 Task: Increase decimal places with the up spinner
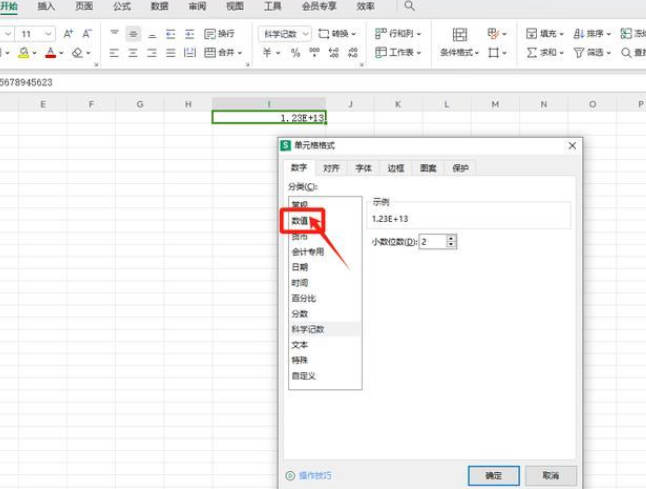452,238
